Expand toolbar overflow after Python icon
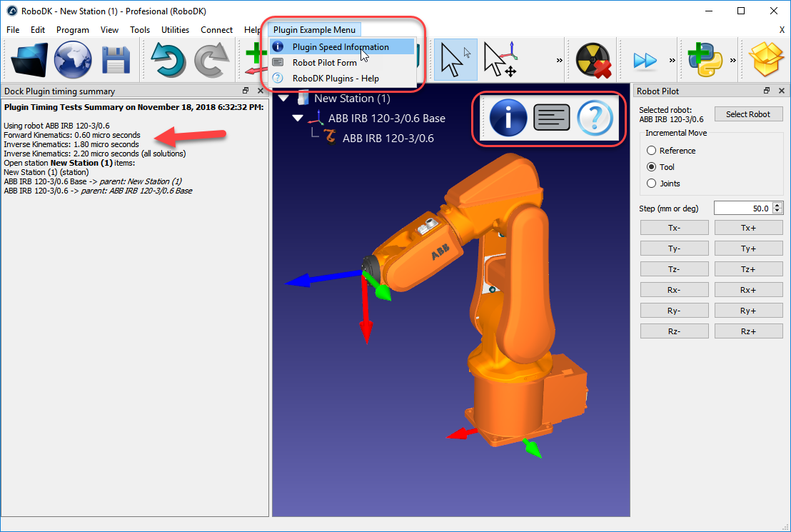 pyautogui.click(x=732, y=61)
